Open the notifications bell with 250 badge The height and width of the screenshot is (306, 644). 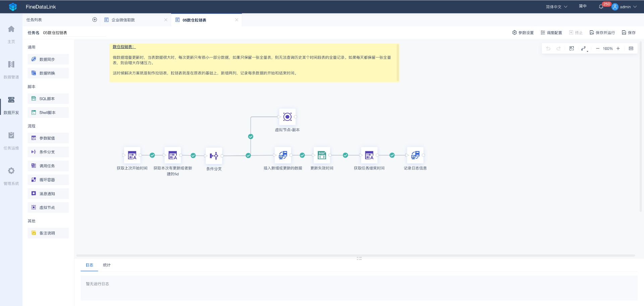601,7
